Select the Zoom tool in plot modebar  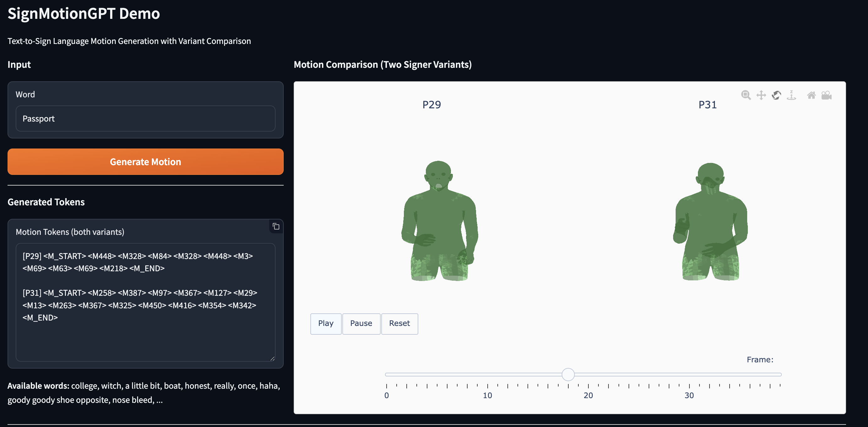[x=746, y=95]
